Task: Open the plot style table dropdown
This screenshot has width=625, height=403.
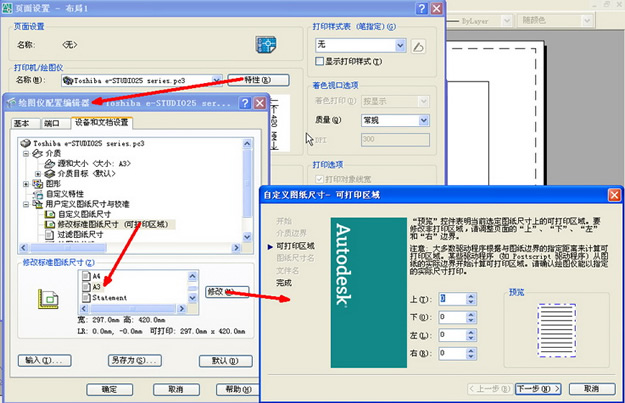Action: [401, 45]
